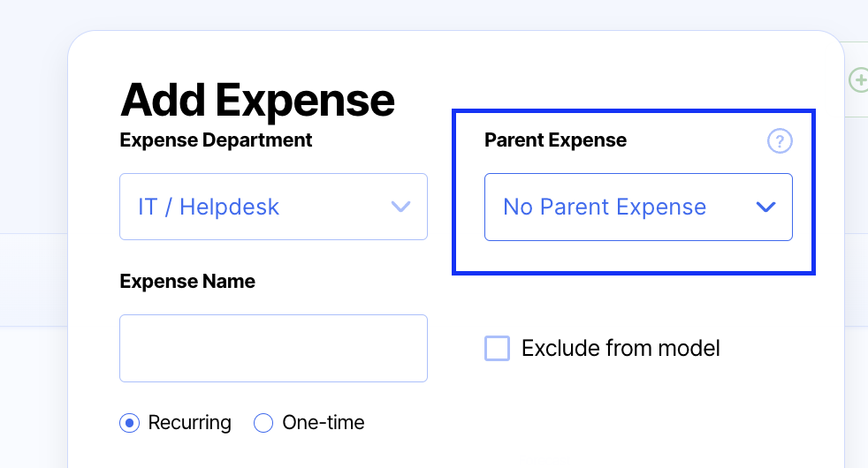This screenshot has height=468, width=868.
Task: Click the Add Expense dialog heading
Action: point(257,99)
